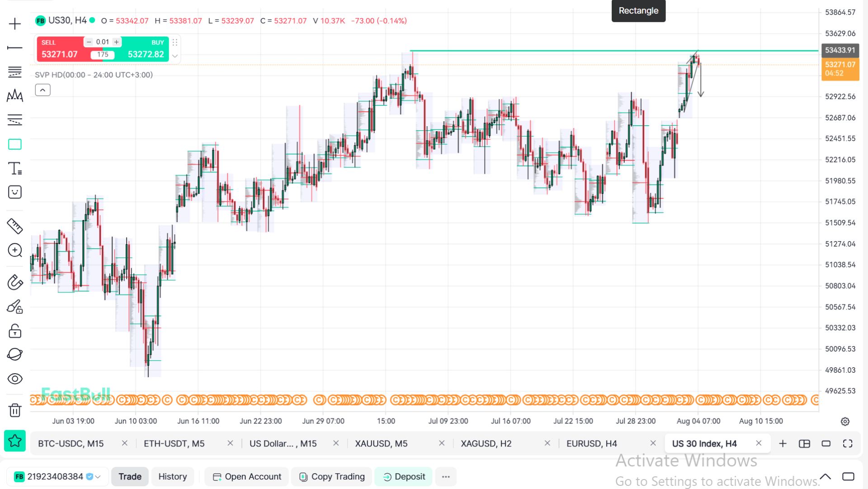The width and height of the screenshot is (868, 489).
Task: Select the ruler measure tool
Action: pyautogui.click(x=15, y=226)
